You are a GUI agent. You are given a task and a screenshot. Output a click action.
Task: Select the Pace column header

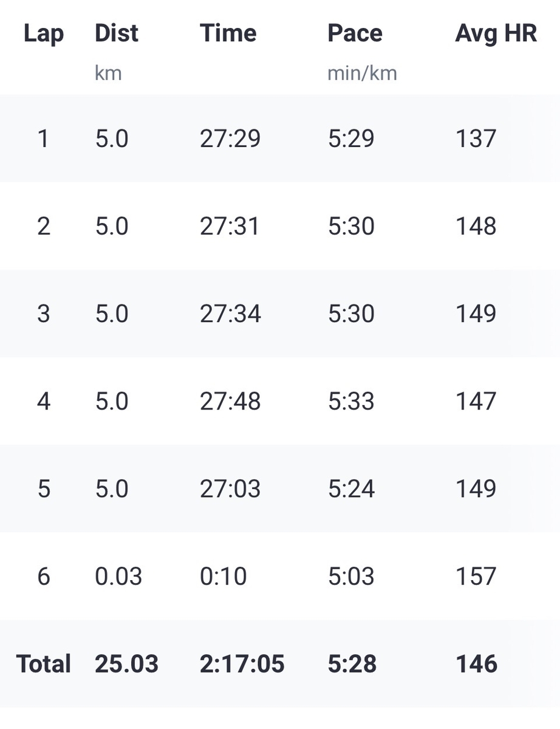355,33
